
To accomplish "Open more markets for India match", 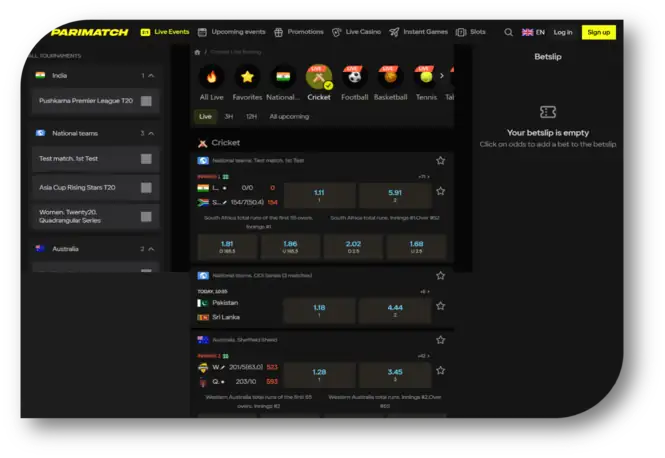I will tap(424, 176).
